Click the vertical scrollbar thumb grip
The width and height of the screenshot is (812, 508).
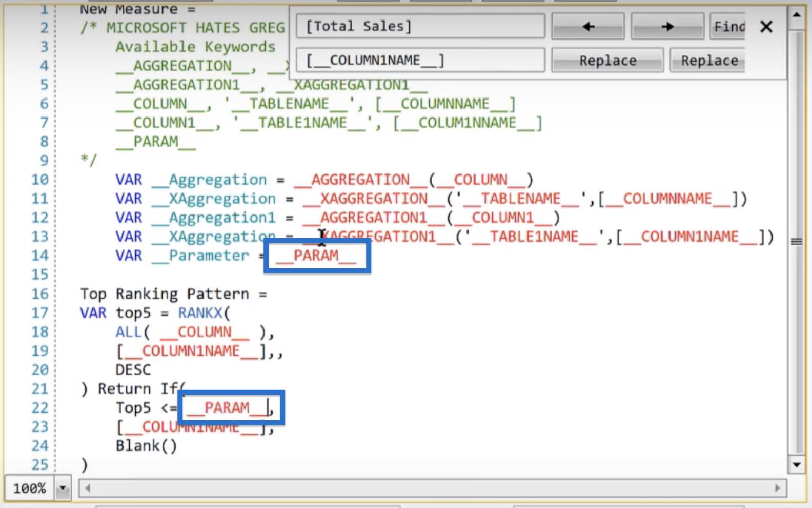797,241
